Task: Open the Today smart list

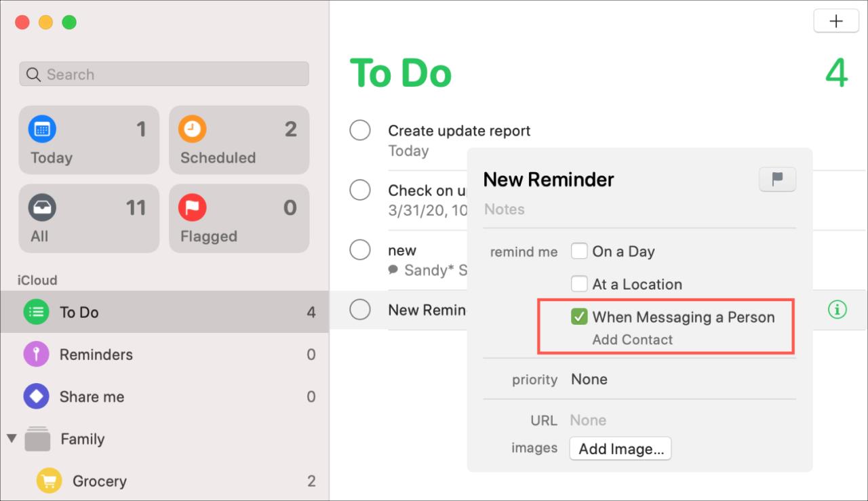Action: [x=88, y=140]
